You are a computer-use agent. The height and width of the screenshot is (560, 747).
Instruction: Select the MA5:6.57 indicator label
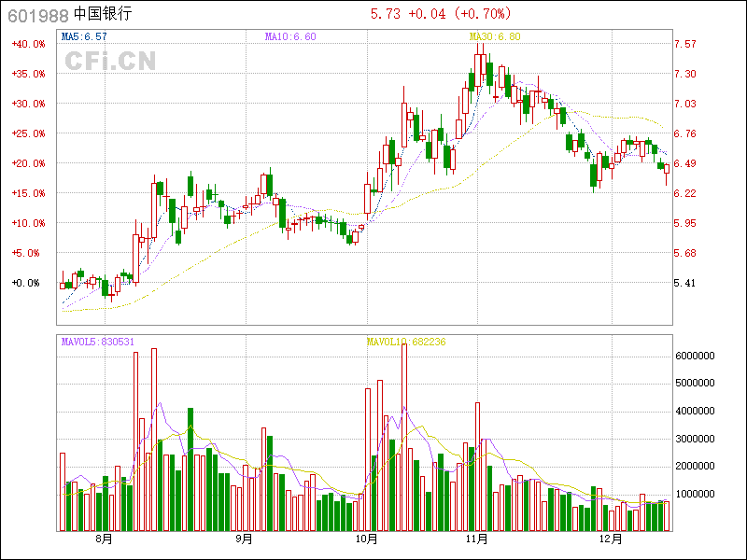(x=84, y=36)
